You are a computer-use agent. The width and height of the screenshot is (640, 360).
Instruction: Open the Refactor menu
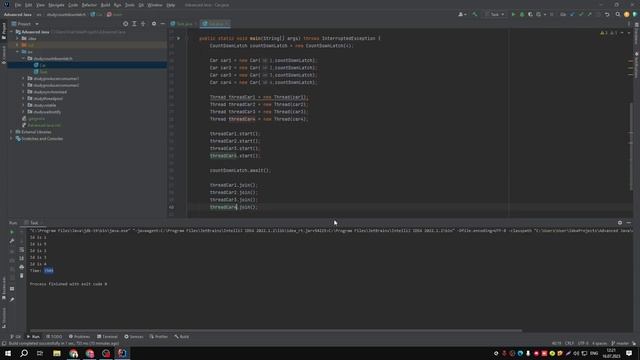89,5
